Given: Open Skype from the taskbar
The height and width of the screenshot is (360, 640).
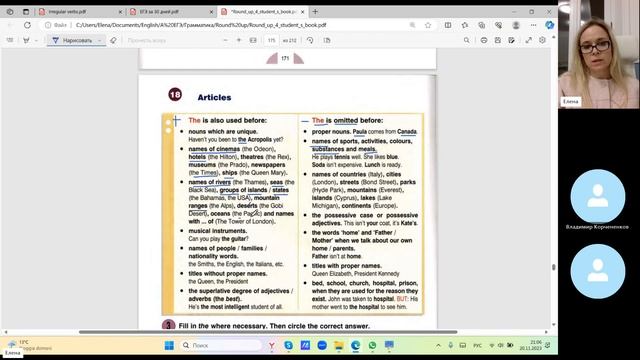Looking at the screenshot, I should pyautogui.click(x=288, y=345).
